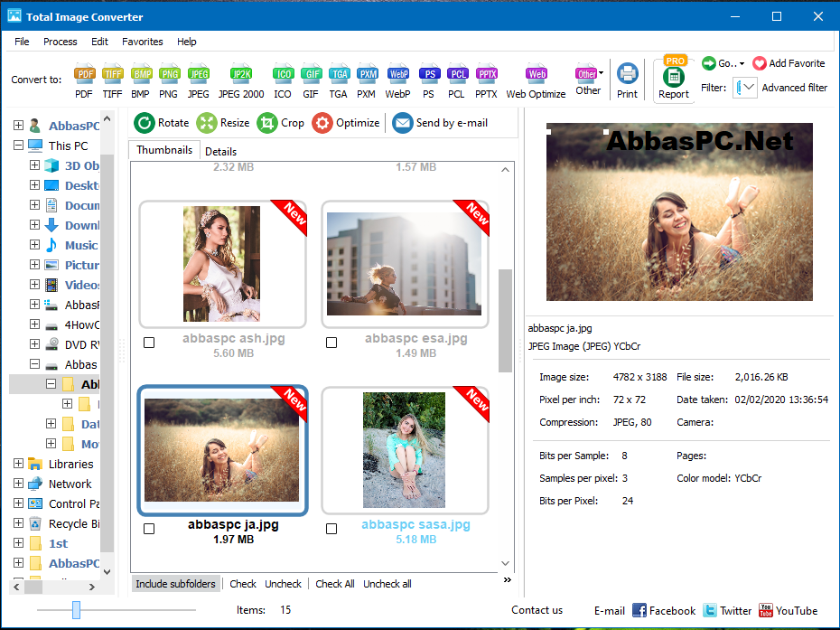
Task: Expand the 1st folder node
Action: pyautogui.click(x=18, y=542)
